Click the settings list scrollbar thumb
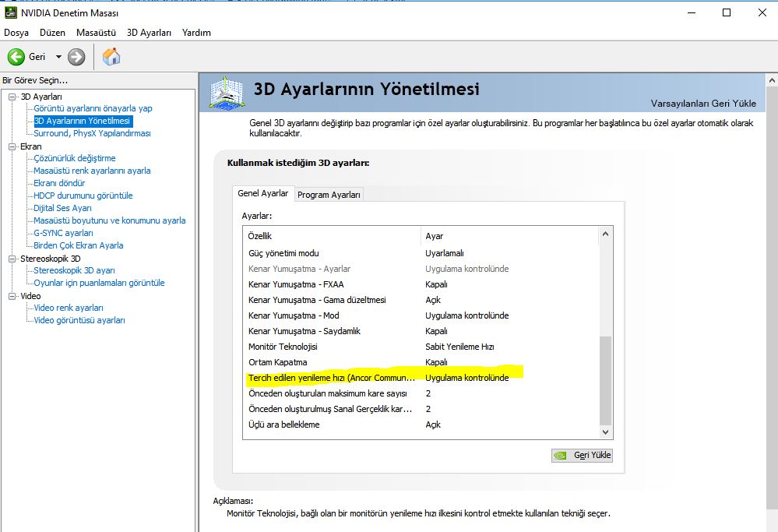The width and height of the screenshot is (778, 532). (x=605, y=380)
